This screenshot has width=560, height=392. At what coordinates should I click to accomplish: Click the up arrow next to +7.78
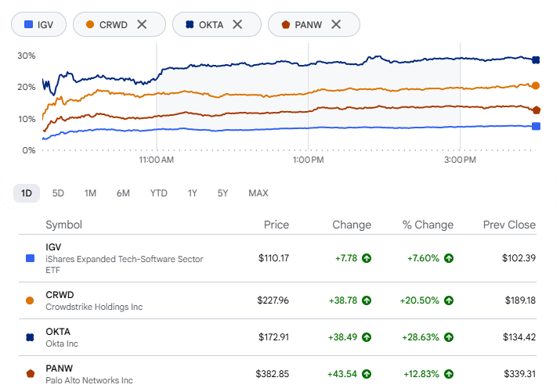pos(367,258)
